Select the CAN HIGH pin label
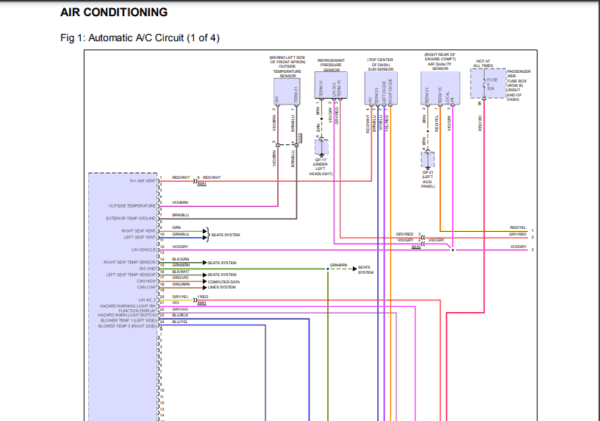600x421 pixels. [x=147, y=281]
